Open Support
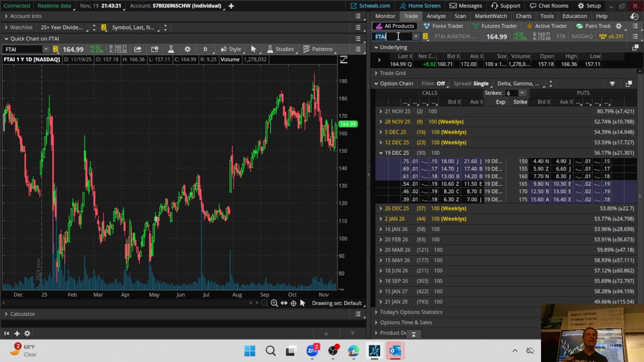This screenshot has width=644, height=362. click(506, 6)
